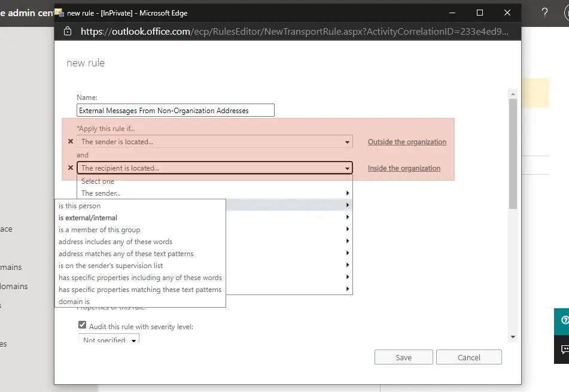This screenshot has width=569, height=392.
Task: Expand The sender... submenu arrow
Action: tap(347, 193)
